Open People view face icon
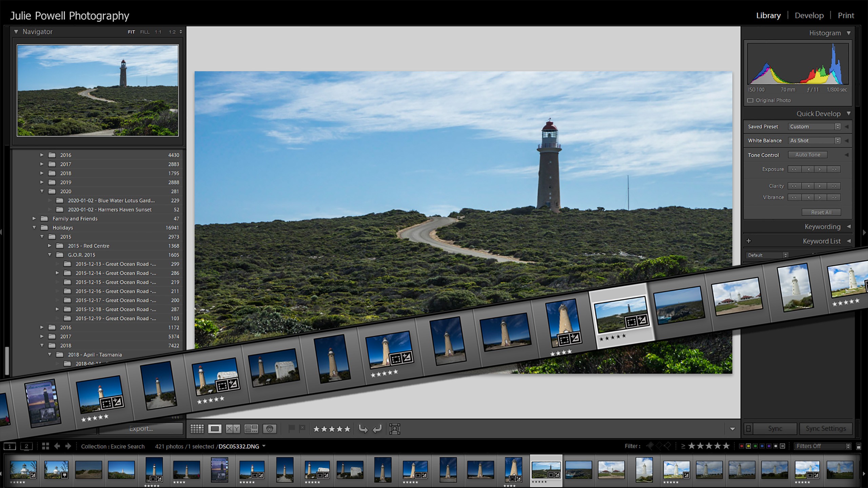Viewport: 868px width, 488px height. 270,429
